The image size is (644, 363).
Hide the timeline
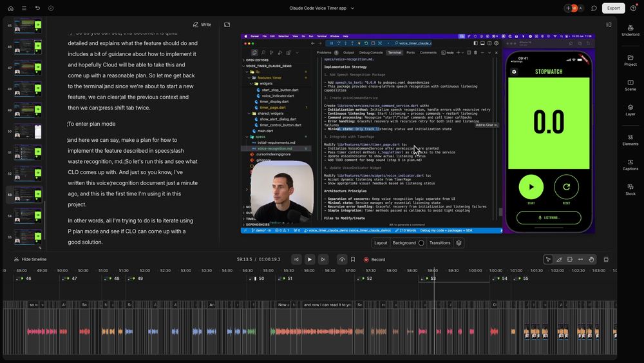pos(30,259)
